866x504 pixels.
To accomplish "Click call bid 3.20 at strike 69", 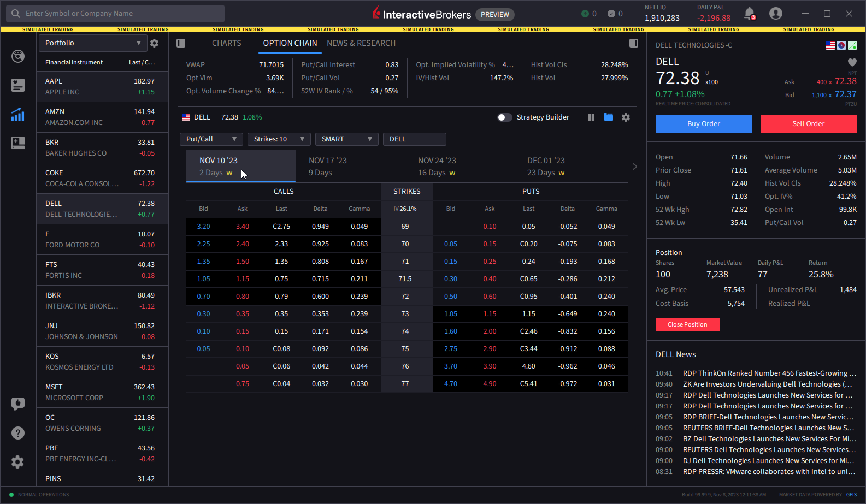I will tap(203, 227).
